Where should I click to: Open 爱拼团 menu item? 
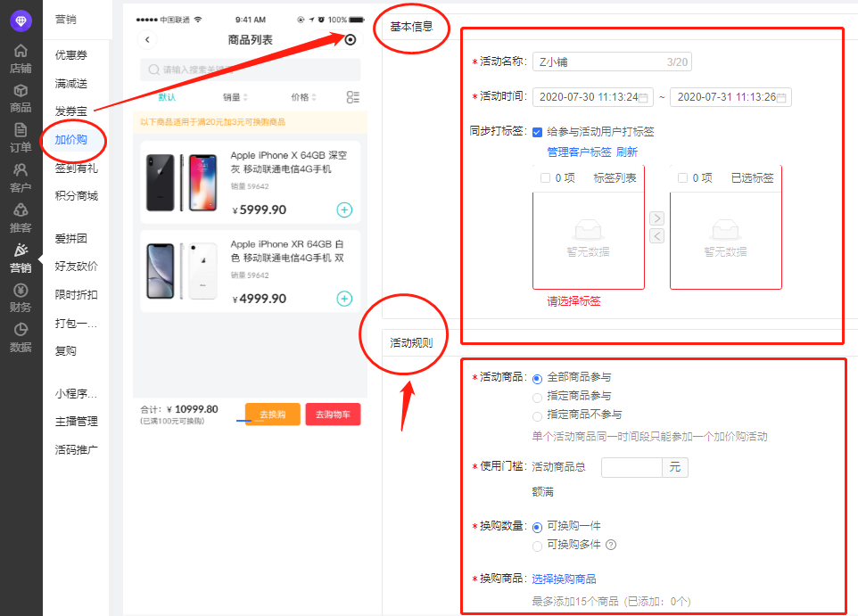pyautogui.click(x=71, y=238)
